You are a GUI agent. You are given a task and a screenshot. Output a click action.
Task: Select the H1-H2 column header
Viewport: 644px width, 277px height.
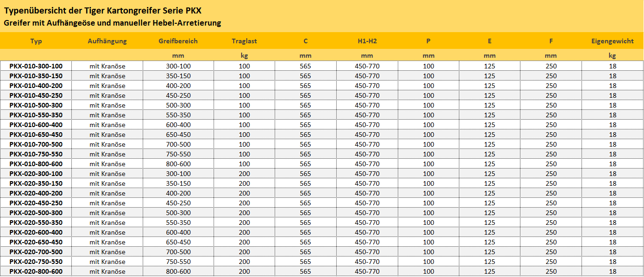tap(367, 41)
